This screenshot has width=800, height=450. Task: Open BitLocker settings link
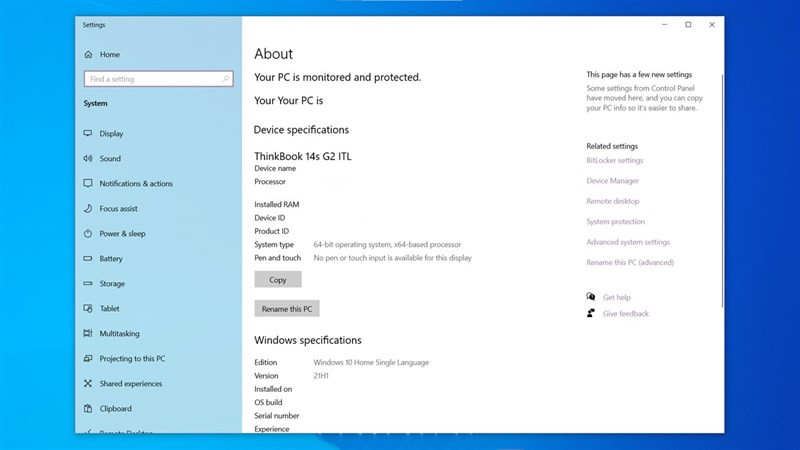point(615,160)
